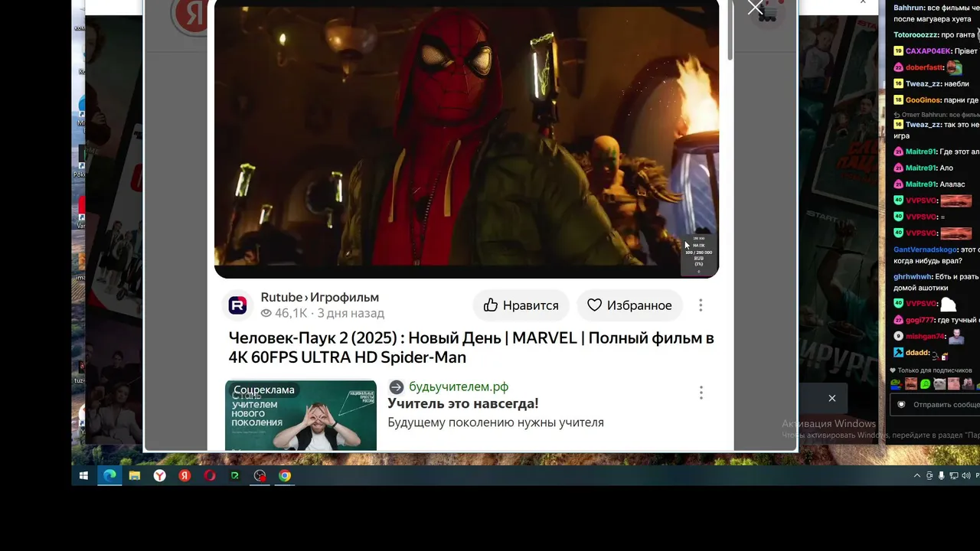Open the Rutube › Игрофильм source link
This screenshot has height=551, width=980.
pos(319,298)
